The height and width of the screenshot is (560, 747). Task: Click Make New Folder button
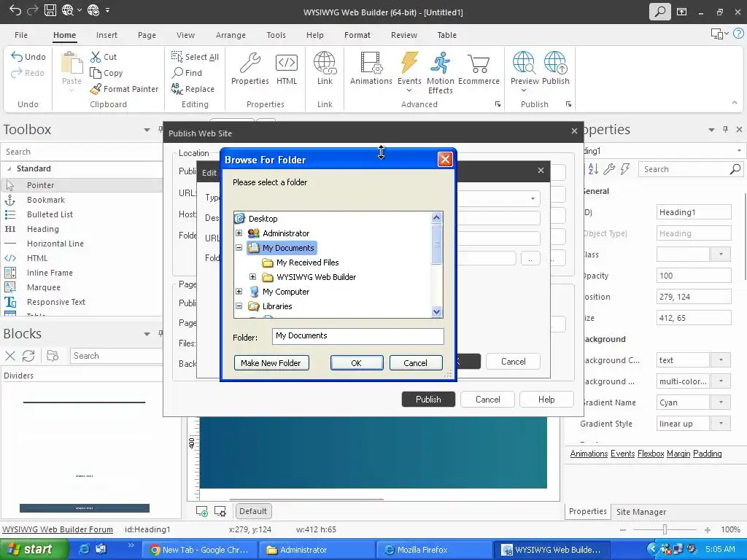pyautogui.click(x=271, y=363)
